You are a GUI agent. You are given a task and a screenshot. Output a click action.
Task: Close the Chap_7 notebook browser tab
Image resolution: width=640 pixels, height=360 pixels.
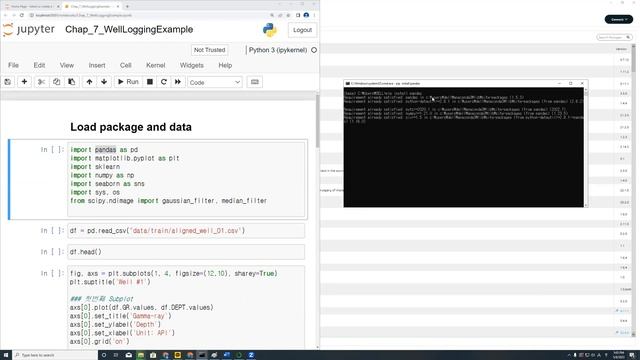click(x=118, y=7)
